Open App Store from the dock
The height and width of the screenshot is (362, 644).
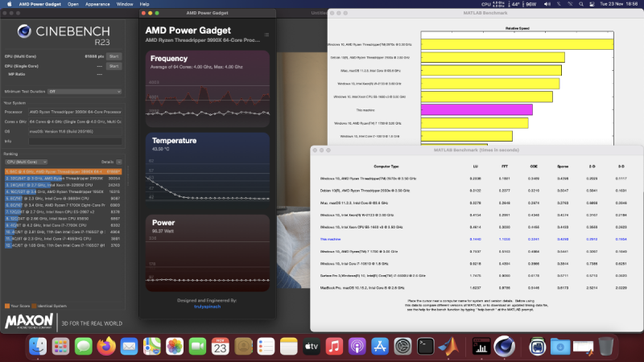(x=380, y=347)
